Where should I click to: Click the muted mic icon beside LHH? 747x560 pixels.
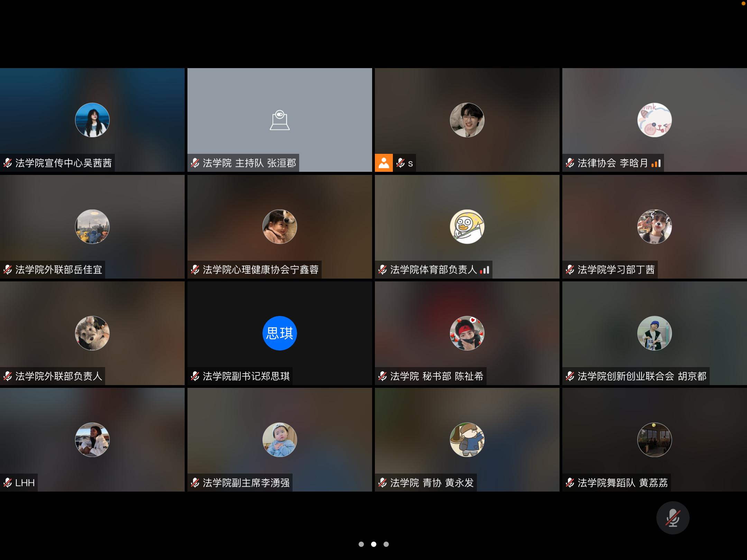point(8,483)
